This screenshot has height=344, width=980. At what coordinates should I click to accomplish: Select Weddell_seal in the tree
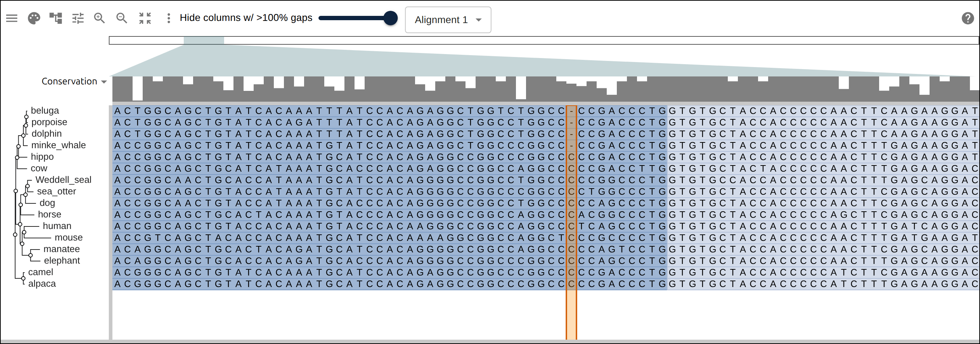point(63,180)
